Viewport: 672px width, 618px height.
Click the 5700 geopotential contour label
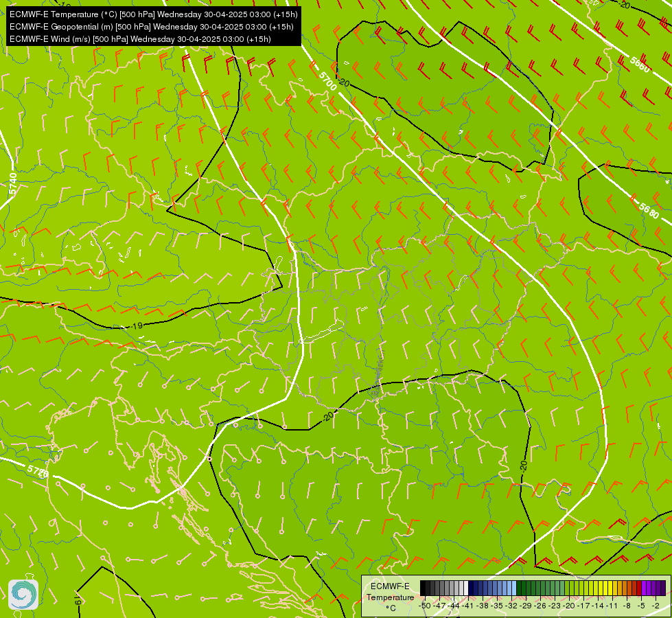coord(328,81)
